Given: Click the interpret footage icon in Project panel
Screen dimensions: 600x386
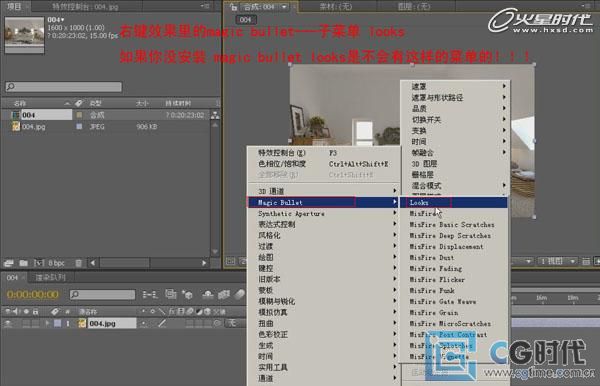Looking at the screenshot, I should click(8, 263).
